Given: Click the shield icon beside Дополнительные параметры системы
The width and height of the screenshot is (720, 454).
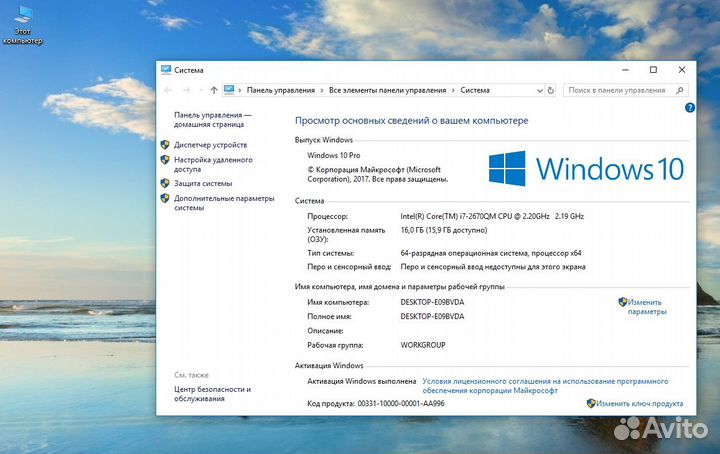Looking at the screenshot, I should [165, 198].
